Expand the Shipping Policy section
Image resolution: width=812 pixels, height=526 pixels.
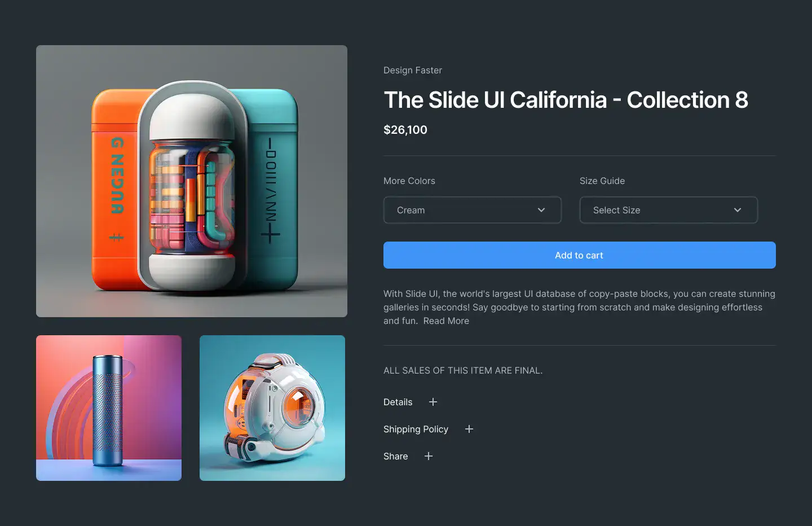tap(429, 429)
